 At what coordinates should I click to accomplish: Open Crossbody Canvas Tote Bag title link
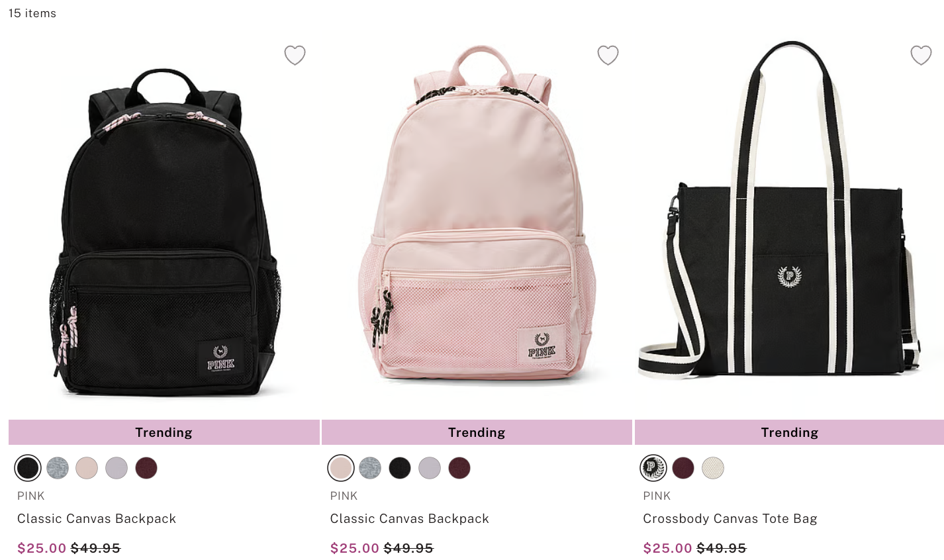[x=730, y=518]
